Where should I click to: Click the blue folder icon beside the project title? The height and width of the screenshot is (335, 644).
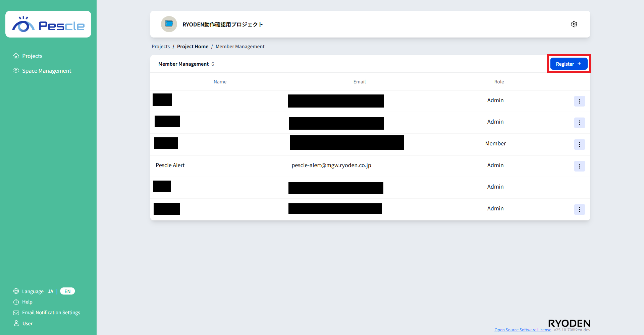pyautogui.click(x=169, y=24)
